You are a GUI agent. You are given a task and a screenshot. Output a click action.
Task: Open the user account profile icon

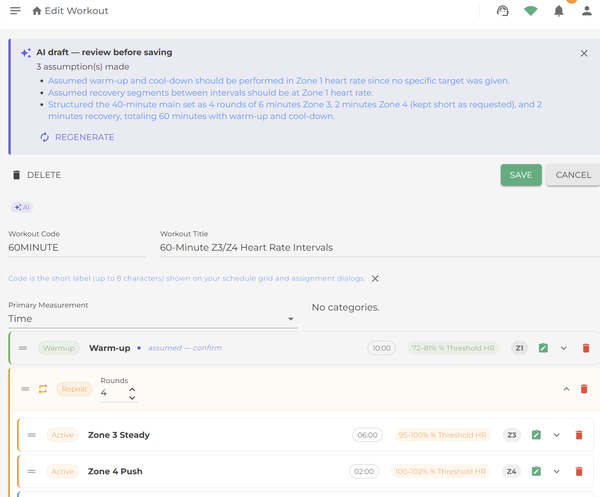click(587, 11)
